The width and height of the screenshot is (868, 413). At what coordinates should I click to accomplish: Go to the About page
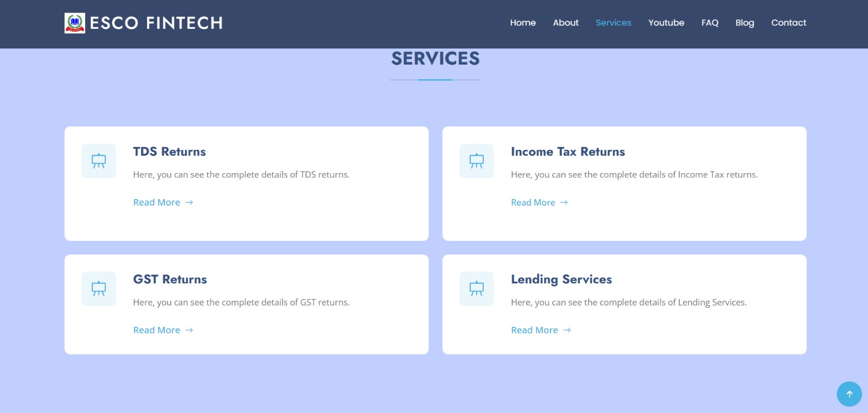565,23
